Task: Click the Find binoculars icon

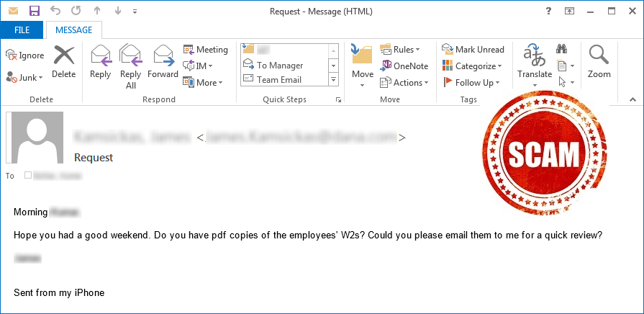Action: (562, 49)
